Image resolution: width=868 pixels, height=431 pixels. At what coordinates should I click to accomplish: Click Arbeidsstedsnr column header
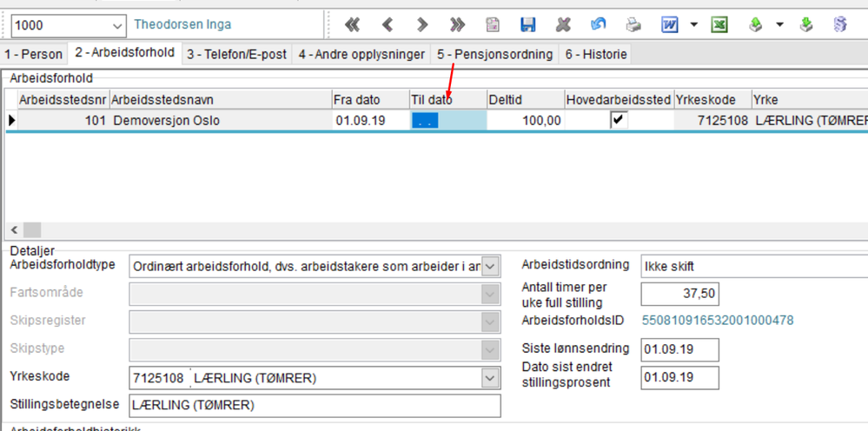(63, 100)
